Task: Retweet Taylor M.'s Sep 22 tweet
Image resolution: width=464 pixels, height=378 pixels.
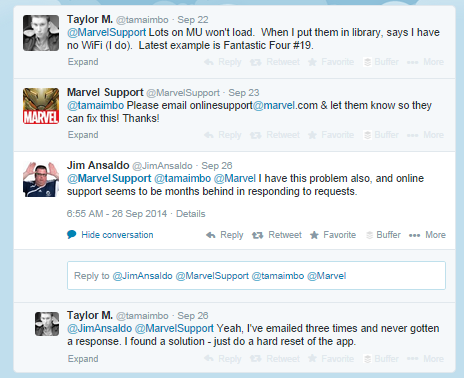Action: [x=275, y=62]
